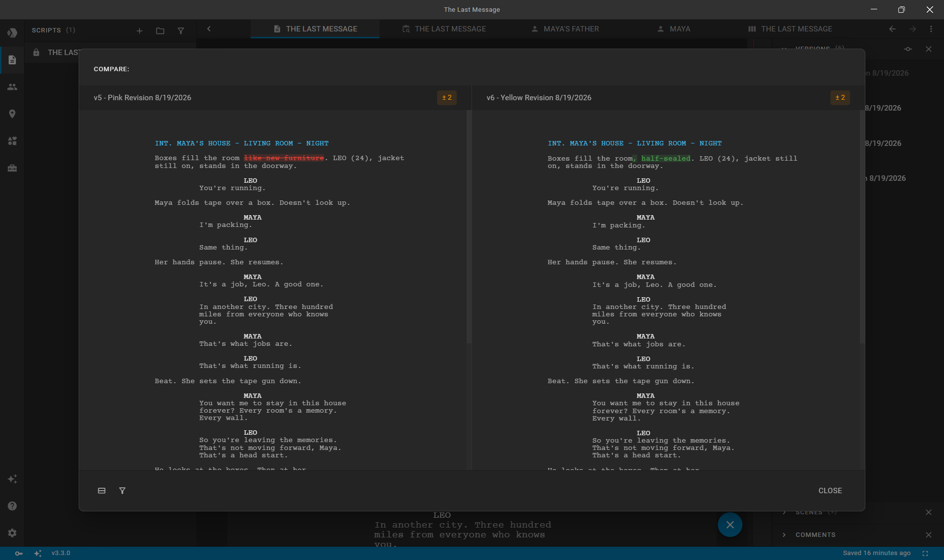
Task: Click the round blue X floating button
Action: [x=730, y=525]
